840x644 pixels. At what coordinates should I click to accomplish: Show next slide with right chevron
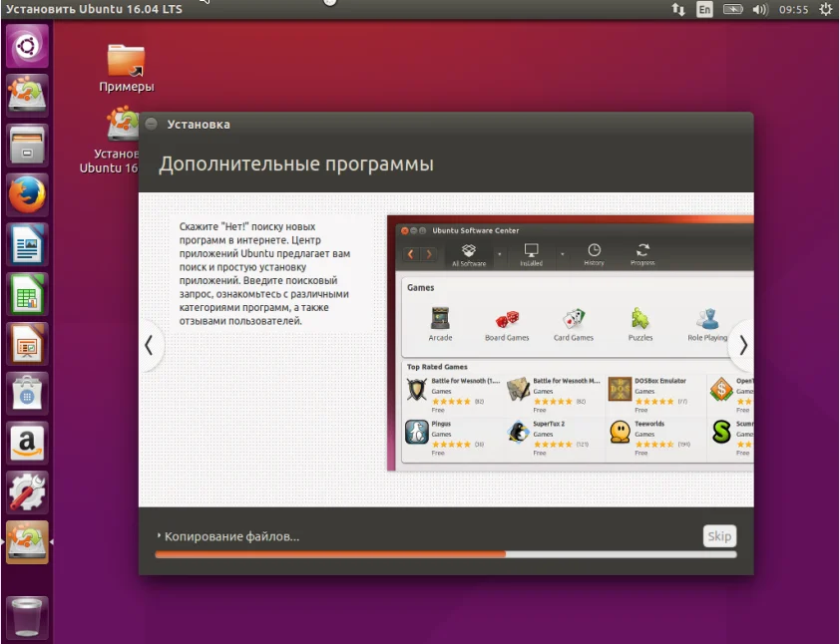pyautogui.click(x=742, y=345)
